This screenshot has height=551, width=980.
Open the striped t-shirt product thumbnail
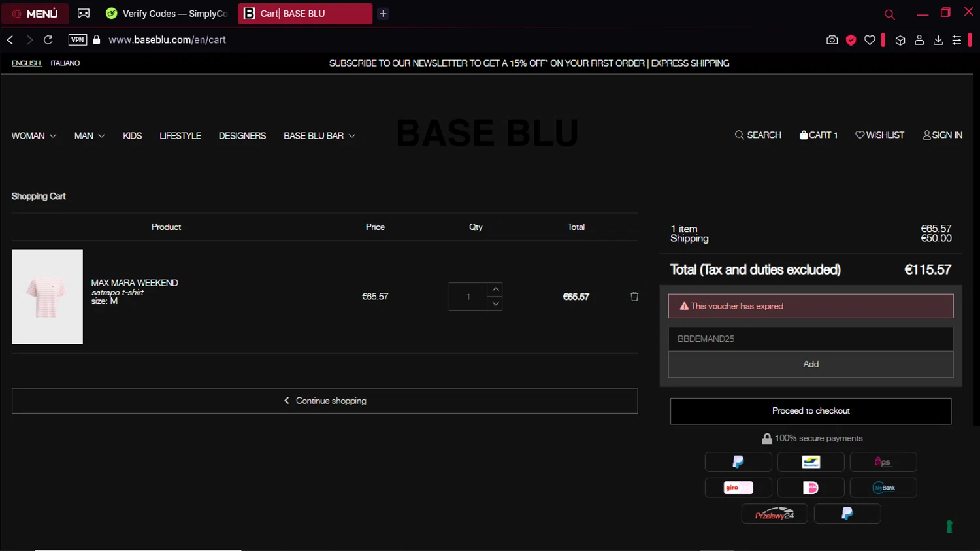(x=47, y=297)
